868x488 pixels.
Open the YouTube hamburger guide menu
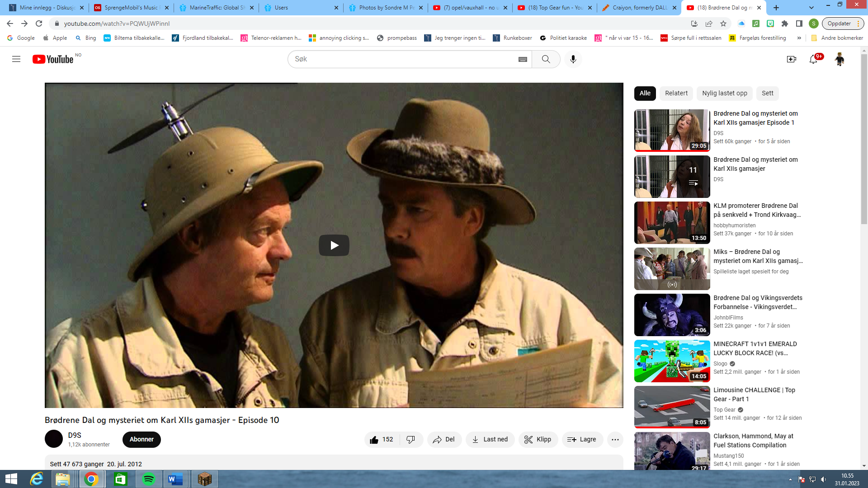pos(16,59)
